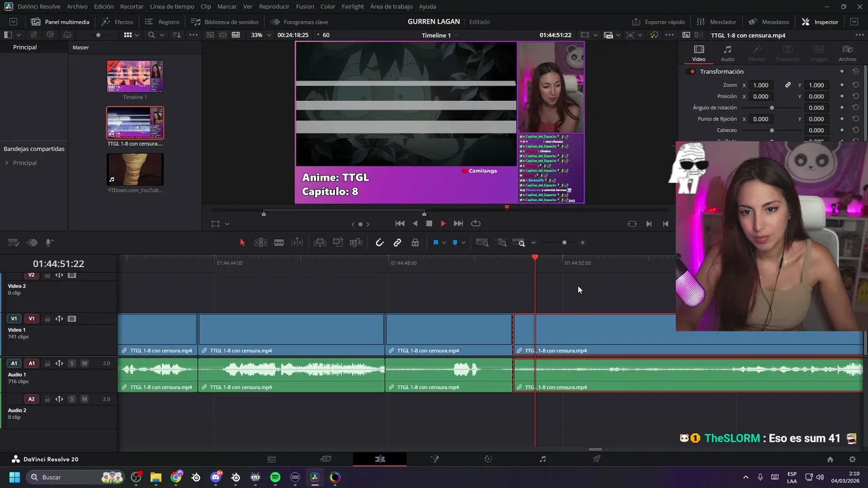868x488 pixels.
Task: Open the Fairlight menu
Action: 353,6
